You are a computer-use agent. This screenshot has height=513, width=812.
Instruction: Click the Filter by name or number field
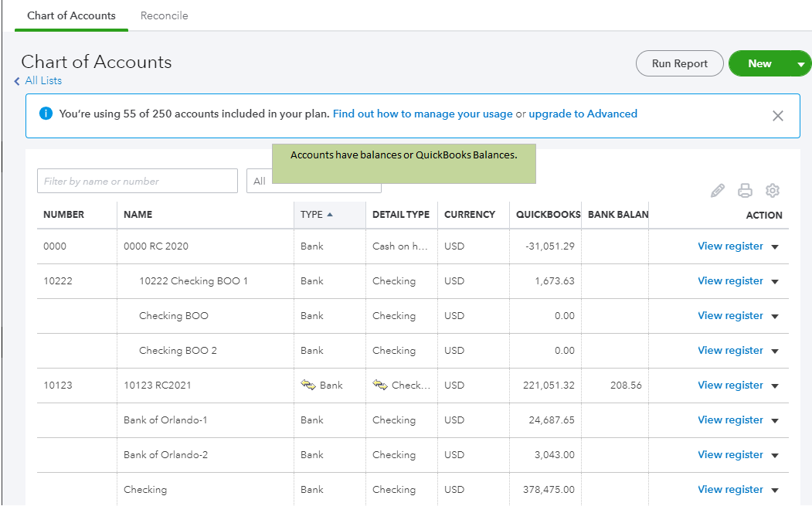tap(137, 181)
